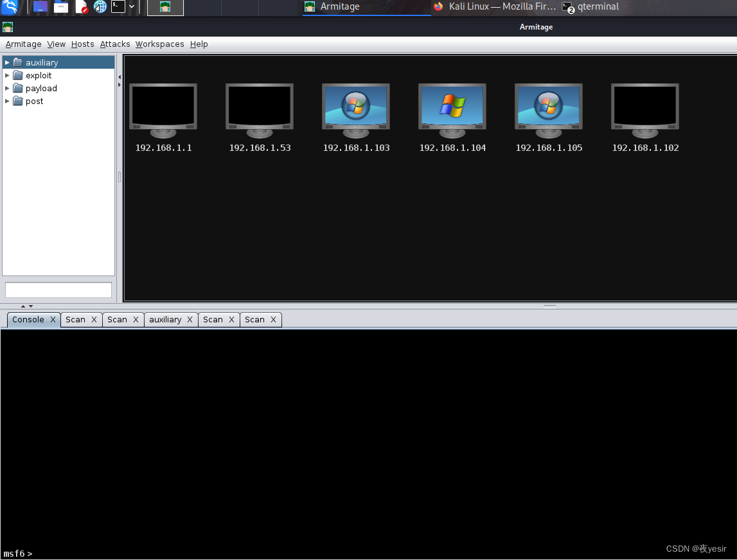This screenshot has width=737, height=560.
Task: Switch to Armitage taskbar window
Action: (x=367, y=7)
